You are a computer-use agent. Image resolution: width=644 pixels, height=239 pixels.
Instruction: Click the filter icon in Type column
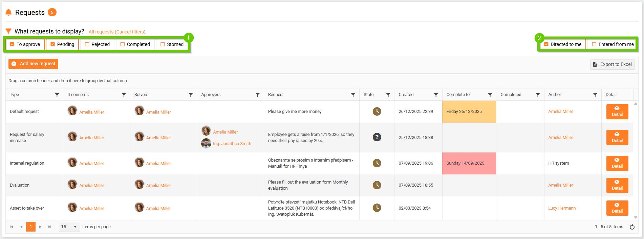point(57,95)
